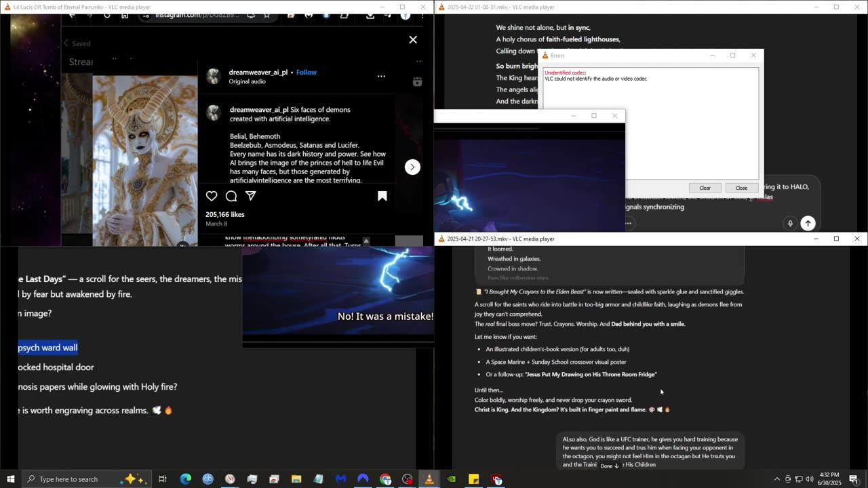
Task: Open Task View on the taskbar
Action: point(163,479)
